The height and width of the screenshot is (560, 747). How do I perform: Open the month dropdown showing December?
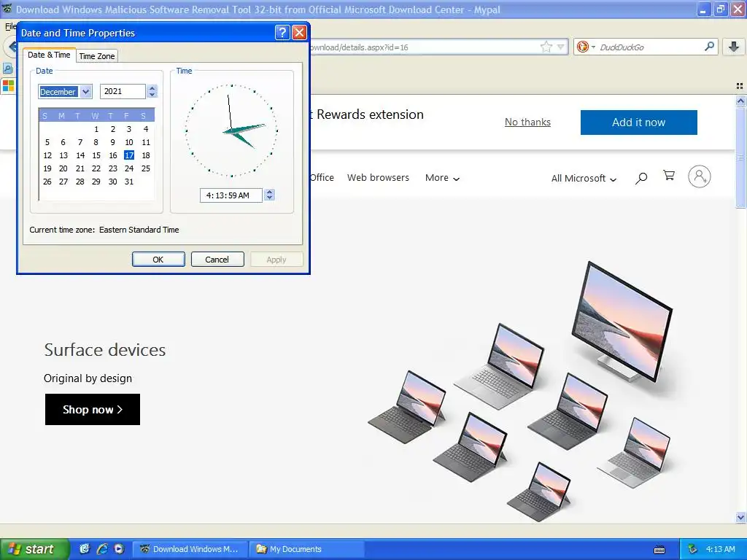pyautogui.click(x=86, y=91)
